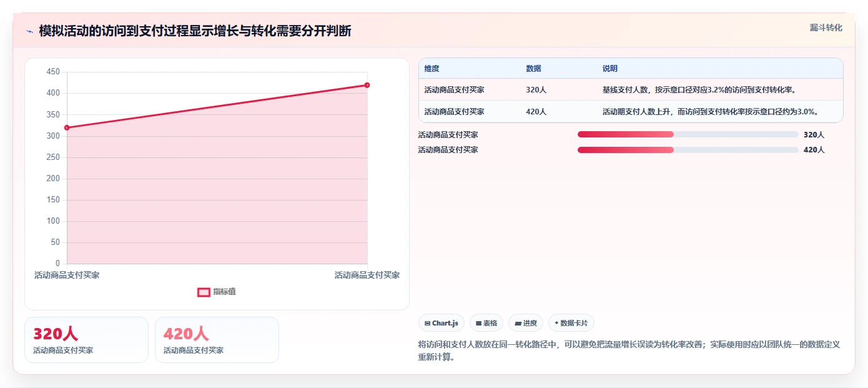Click the chart data point at value 420
The image size is (868, 388).
coord(367,85)
